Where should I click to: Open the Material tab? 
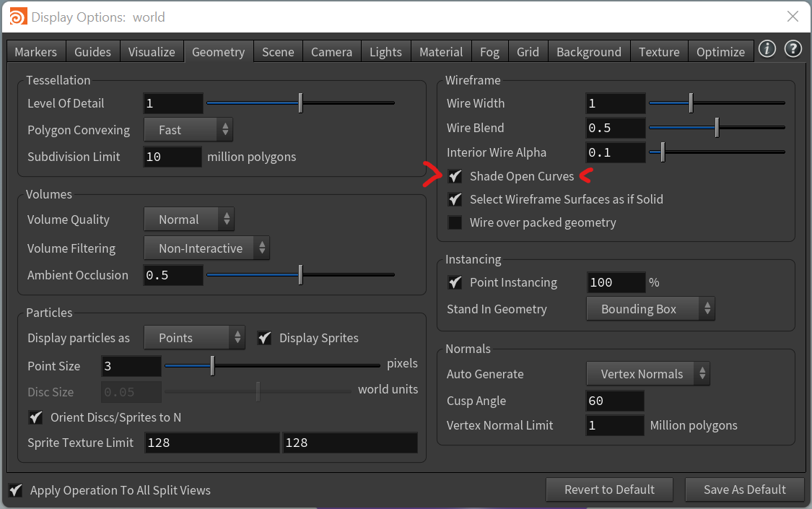coord(441,52)
